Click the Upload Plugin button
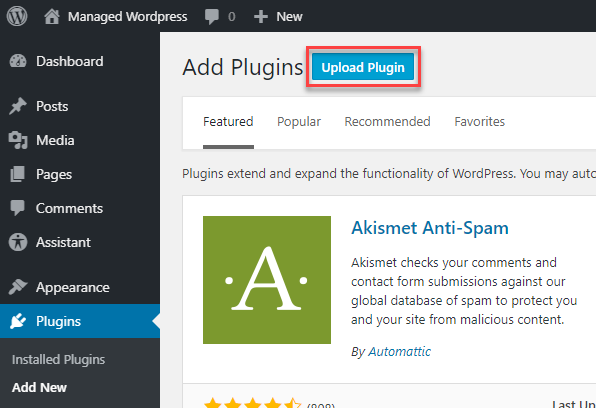 pyautogui.click(x=363, y=67)
